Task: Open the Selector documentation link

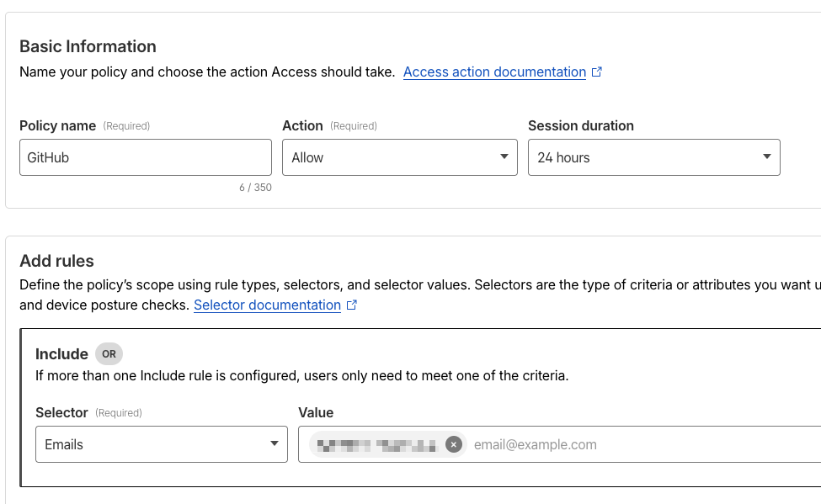Action: (x=267, y=305)
